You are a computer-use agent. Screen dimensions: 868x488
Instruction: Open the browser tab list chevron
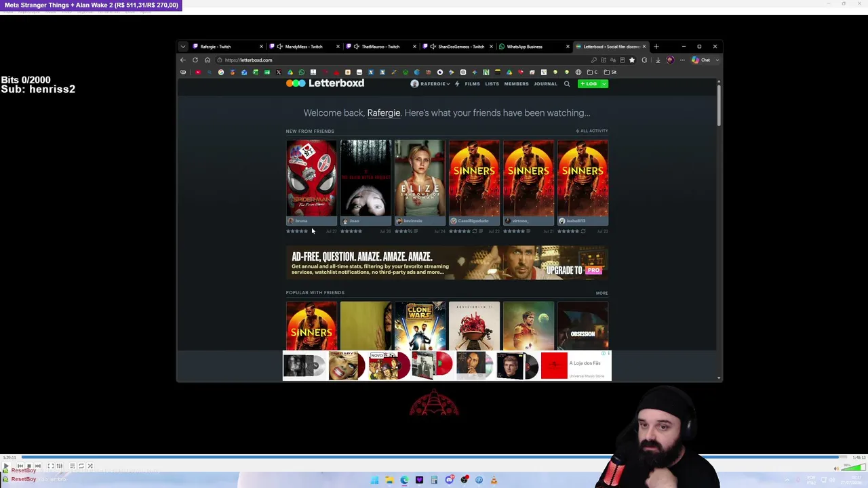(x=182, y=47)
